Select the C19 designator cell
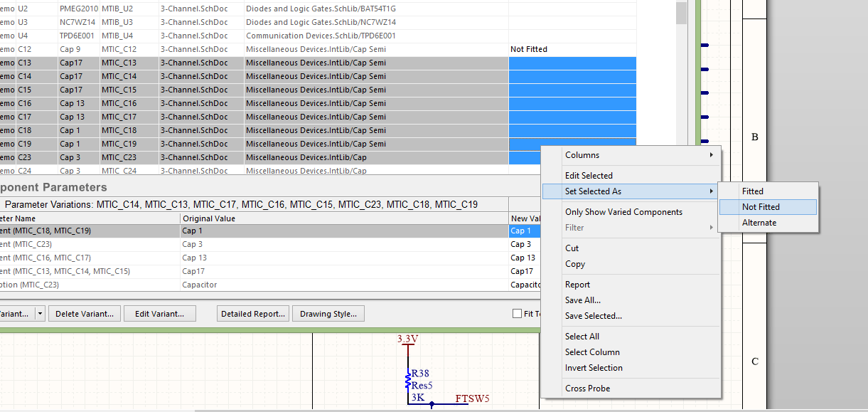Screen dimensions: 868x412 [x=36, y=144]
